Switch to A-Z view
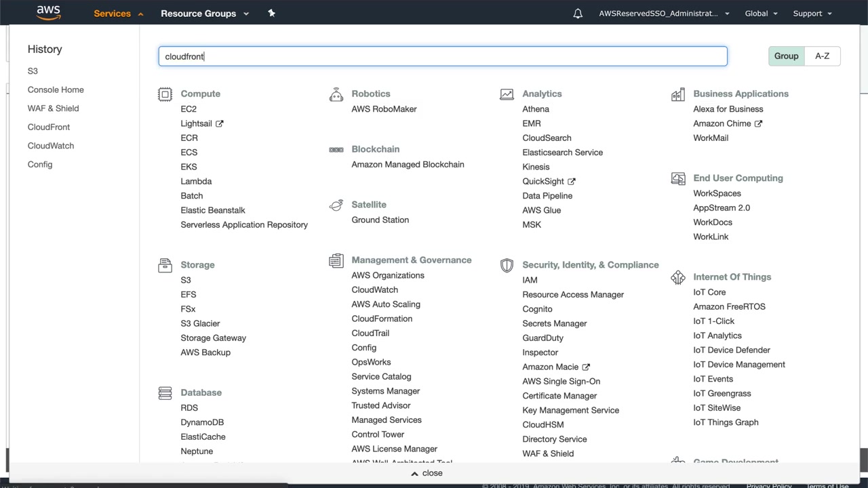The image size is (868, 488). point(822,56)
